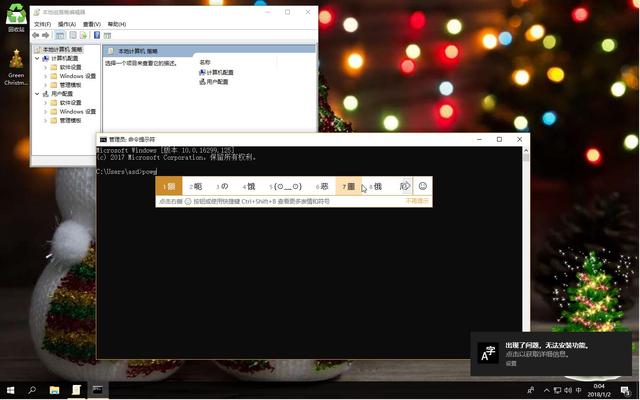Pick IME candidate number 1
Image resolution: width=640 pixels, height=400 pixels.
tap(169, 187)
